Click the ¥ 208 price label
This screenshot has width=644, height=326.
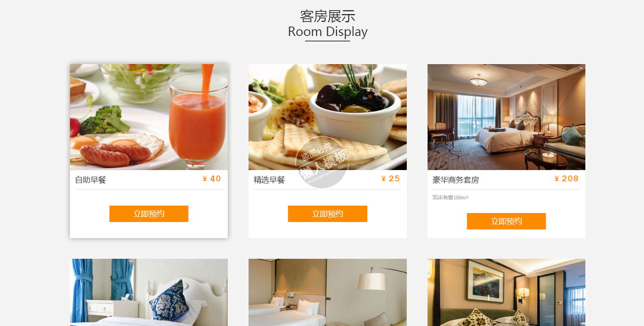point(566,179)
